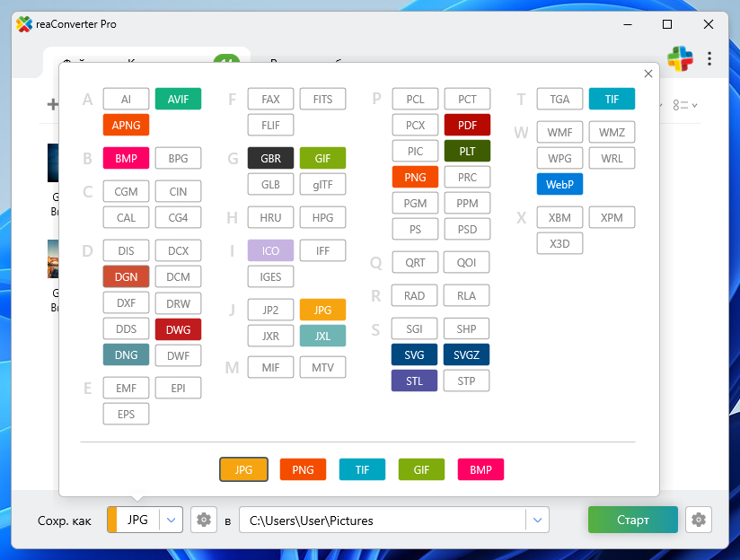Open the three-dot main menu
Viewport: 740px width, 560px height.
click(x=709, y=58)
